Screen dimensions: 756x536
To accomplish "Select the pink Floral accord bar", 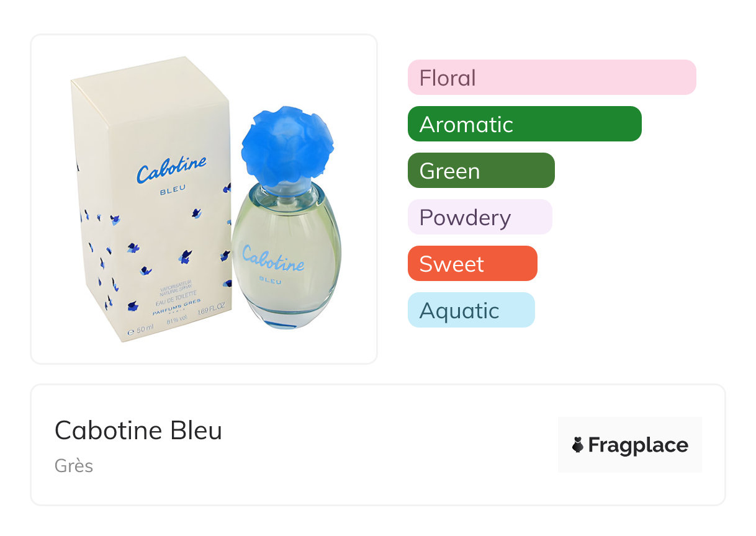I will click(551, 78).
